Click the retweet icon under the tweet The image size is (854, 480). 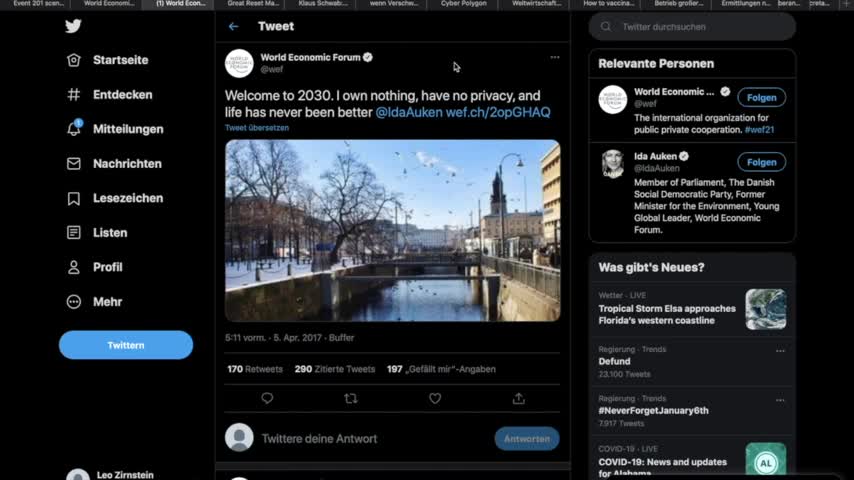[x=351, y=398]
